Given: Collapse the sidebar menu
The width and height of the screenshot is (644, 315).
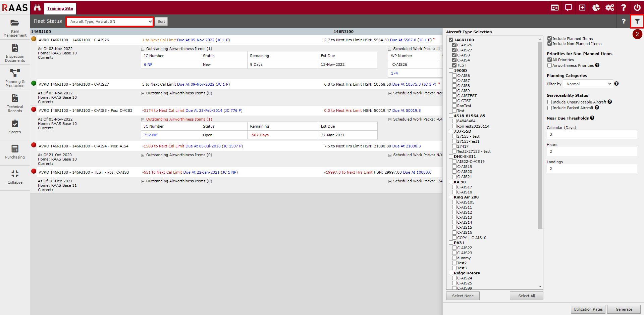Looking at the screenshot, I should point(15,177).
